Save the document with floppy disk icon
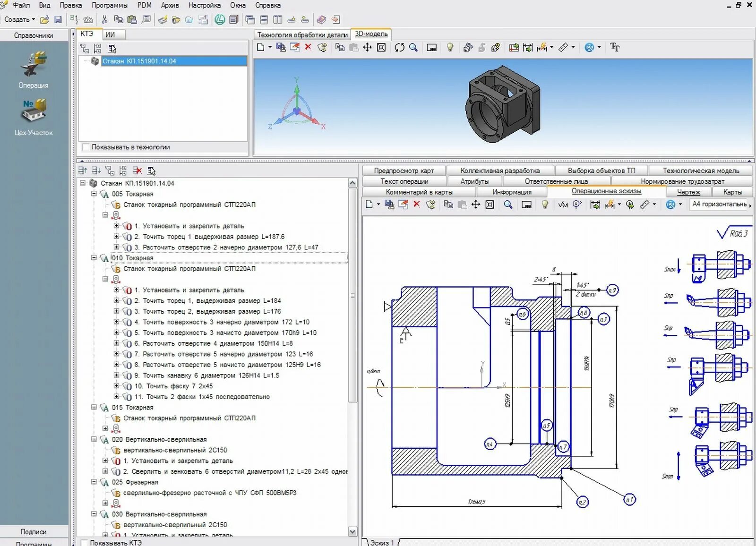Viewport: 756px width, 546px height. click(x=57, y=20)
